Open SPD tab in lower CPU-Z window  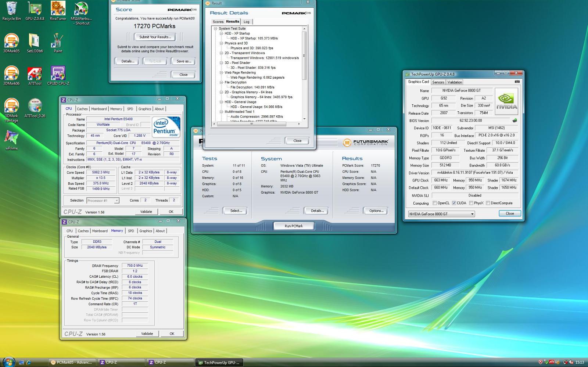[x=131, y=231]
